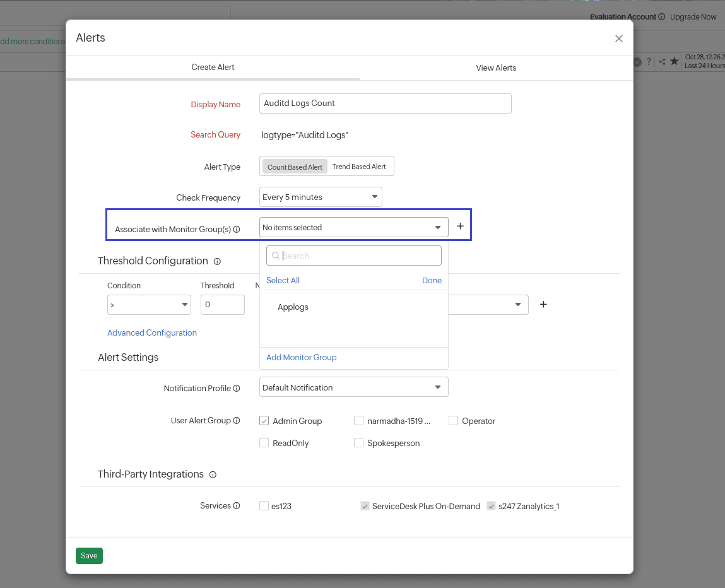Click the Save button

coord(89,556)
